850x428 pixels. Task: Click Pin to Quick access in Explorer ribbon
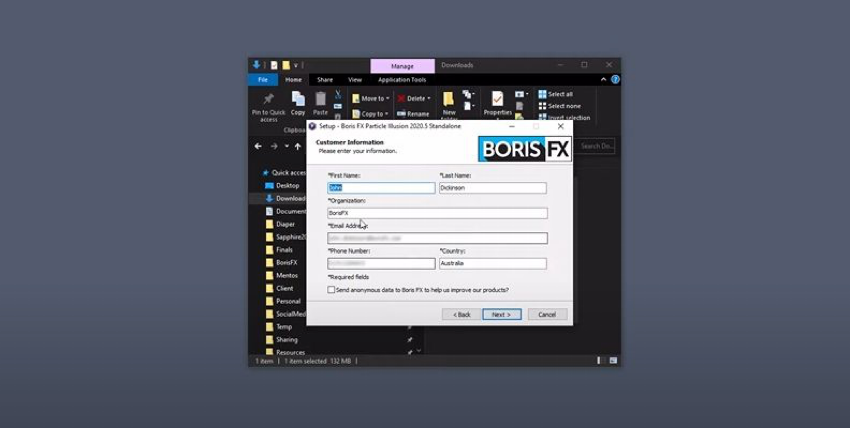pos(268,107)
